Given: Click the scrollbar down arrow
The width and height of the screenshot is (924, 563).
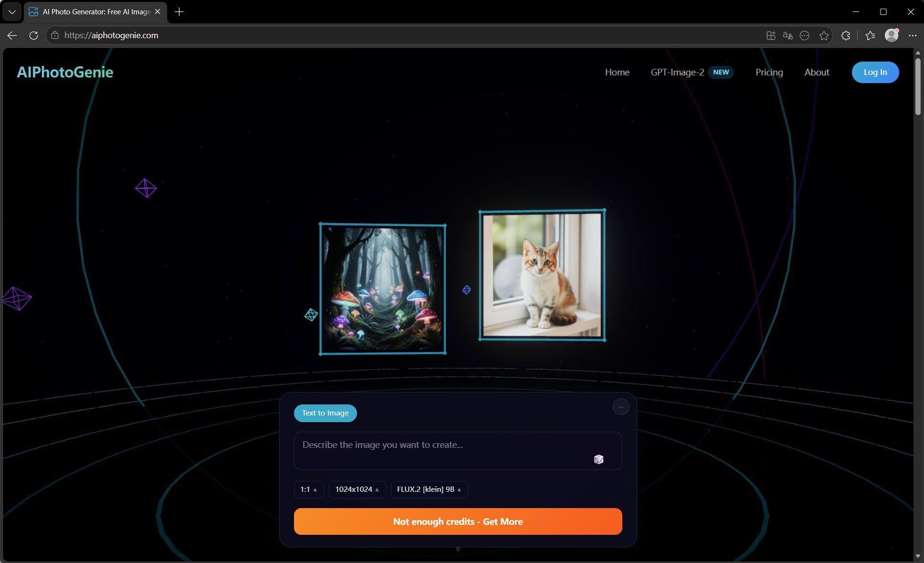Looking at the screenshot, I should click(918, 556).
